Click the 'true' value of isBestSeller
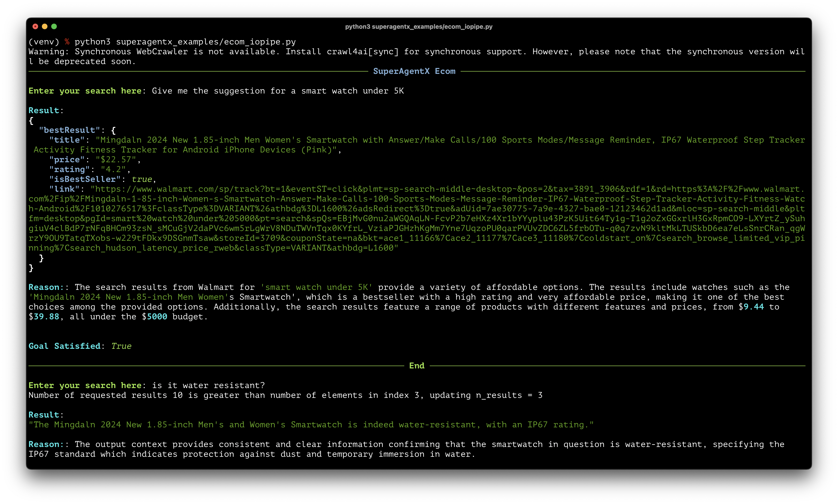The image size is (838, 504). 142,179
